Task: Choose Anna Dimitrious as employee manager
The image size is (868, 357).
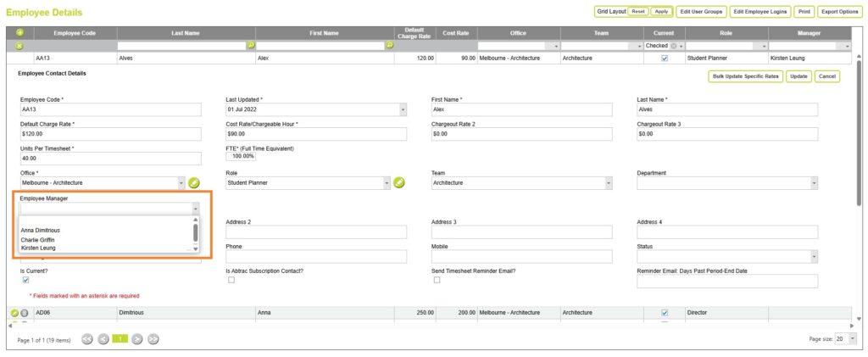Action: coord(41,230)
